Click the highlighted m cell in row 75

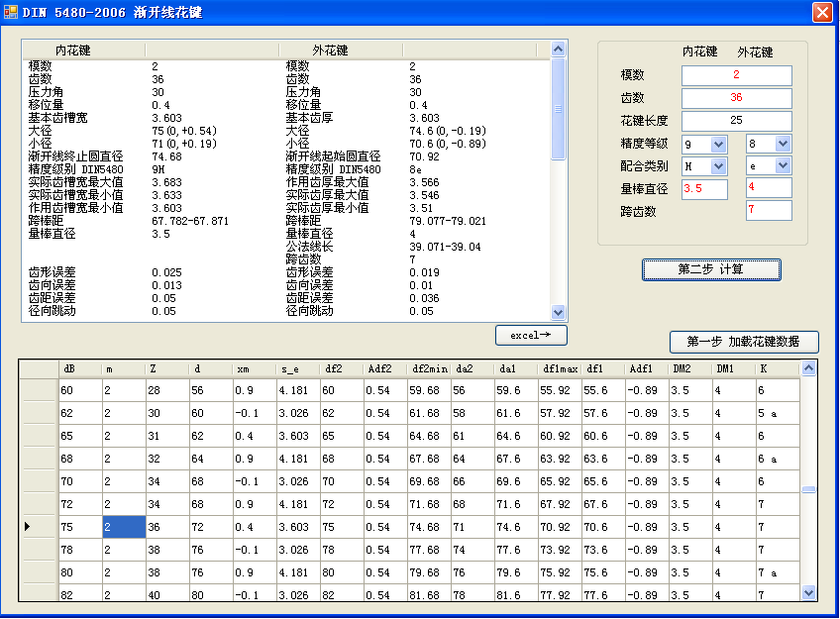click(x=124, y=527)
